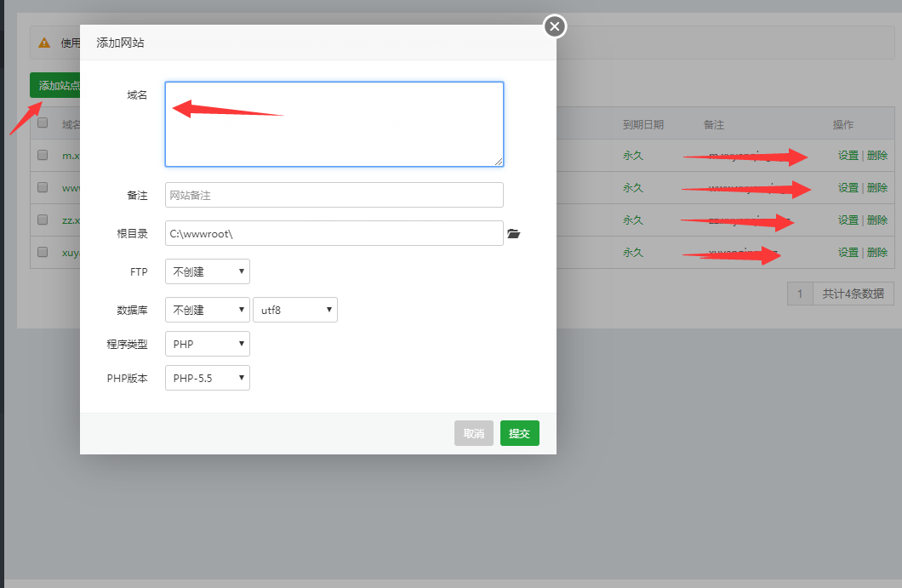The width and height of the screenshot is (902, 588).
Task: Open the 数据库 不创建 dropdown
Action: [x=207, y=310]
